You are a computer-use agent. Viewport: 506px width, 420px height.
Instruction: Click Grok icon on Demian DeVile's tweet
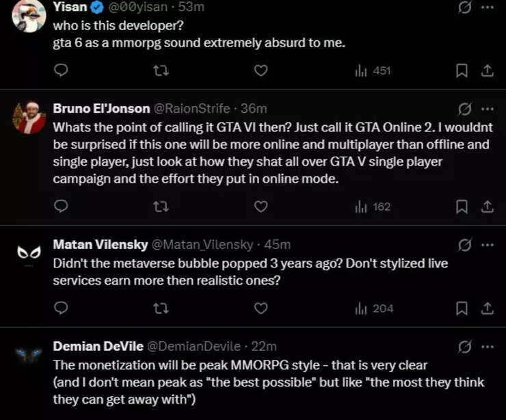(x=465, y=347)
